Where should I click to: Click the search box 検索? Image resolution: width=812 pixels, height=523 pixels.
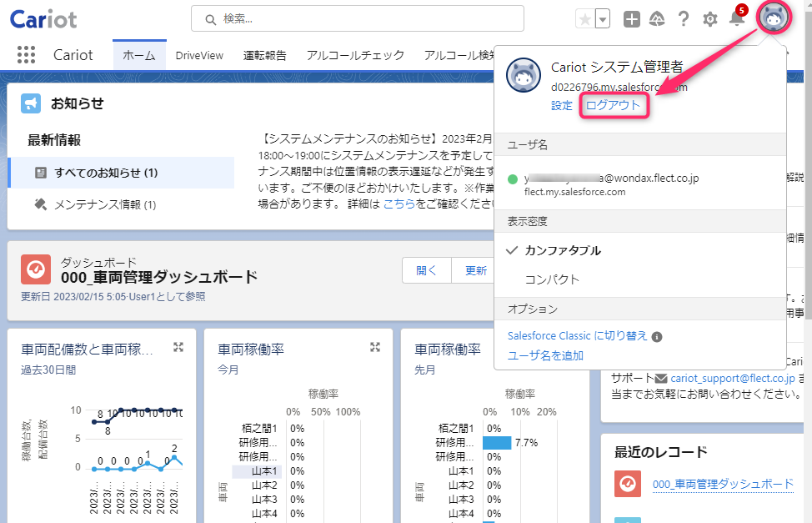pos(358,19)
